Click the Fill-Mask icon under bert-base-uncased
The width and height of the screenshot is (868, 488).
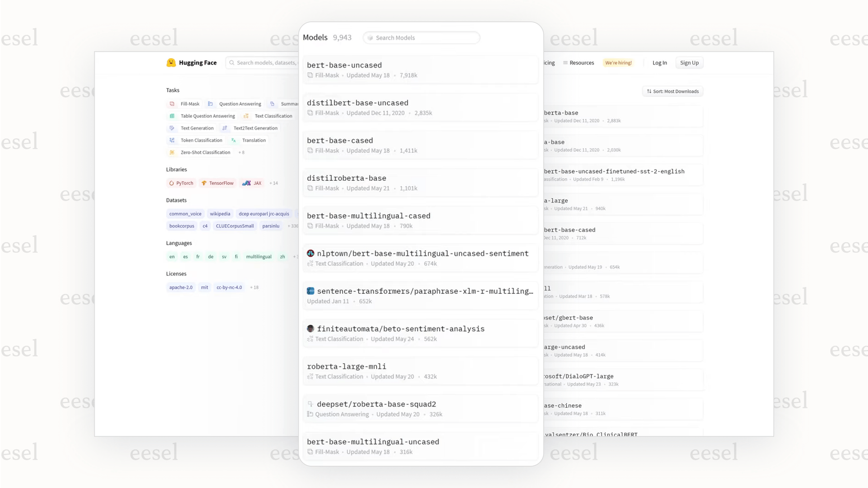(x=310, y=75)
